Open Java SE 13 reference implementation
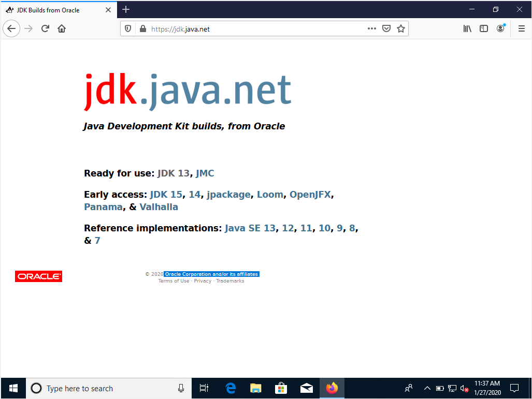Screen dimensions: 532x399 point(250,228)
